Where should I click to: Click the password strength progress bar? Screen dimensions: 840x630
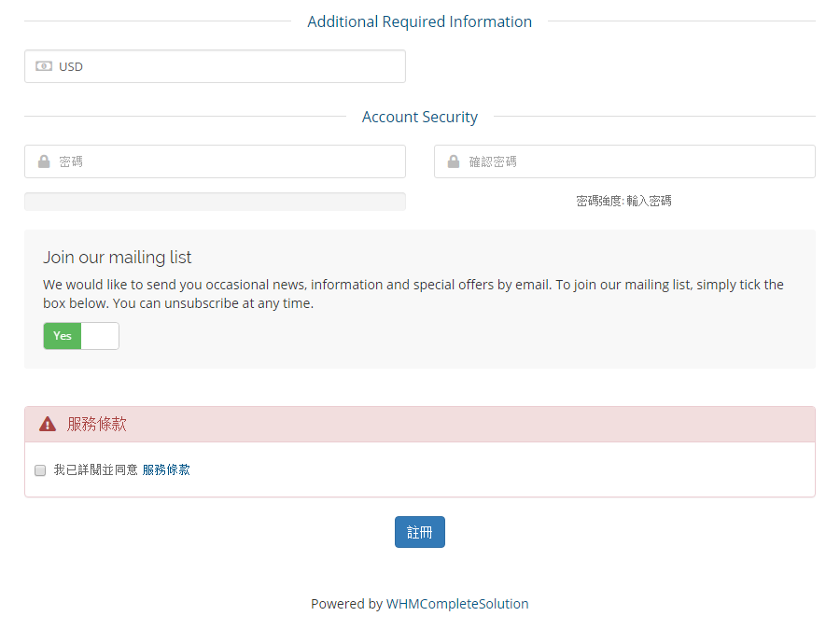point(215,202)
